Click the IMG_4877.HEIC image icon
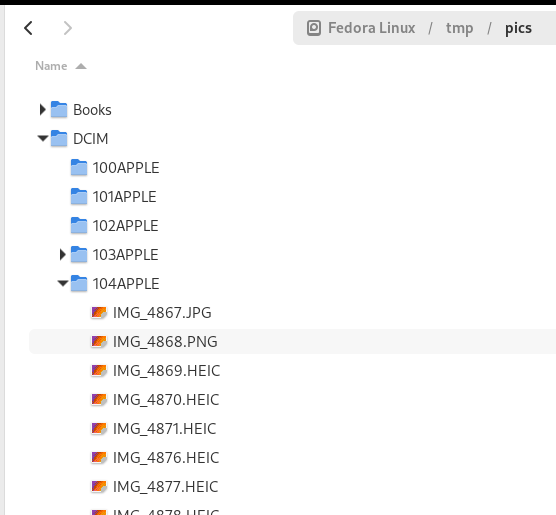This screenshot has height=515, width=556. [x=99, y=487]
